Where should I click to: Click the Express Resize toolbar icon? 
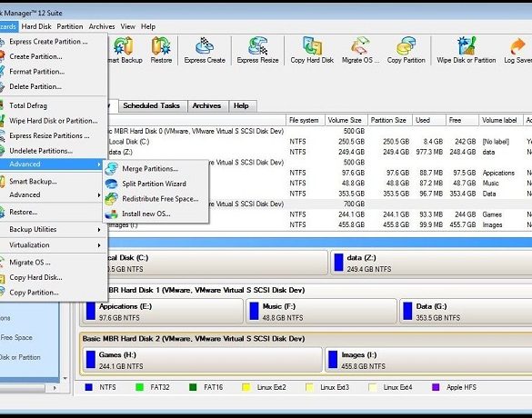coord(258,45)
